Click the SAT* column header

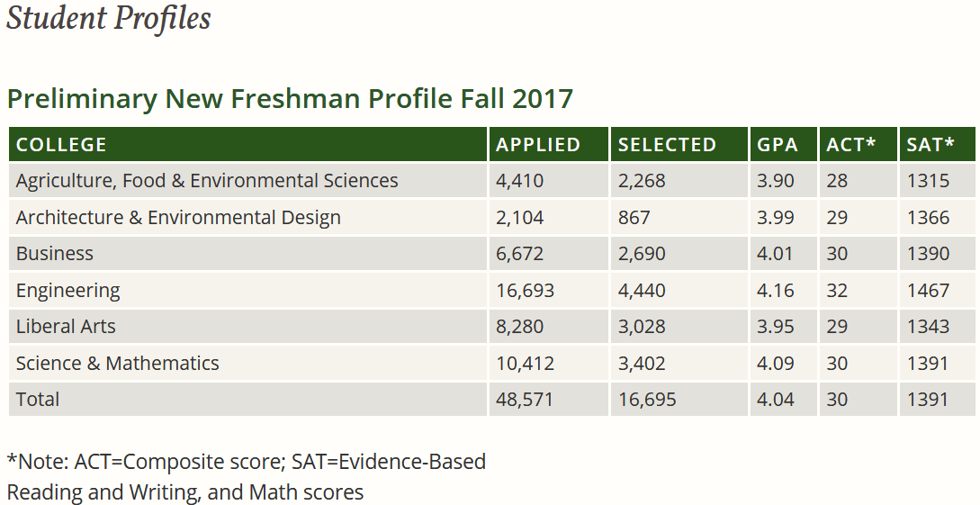(x=931, y=145)
